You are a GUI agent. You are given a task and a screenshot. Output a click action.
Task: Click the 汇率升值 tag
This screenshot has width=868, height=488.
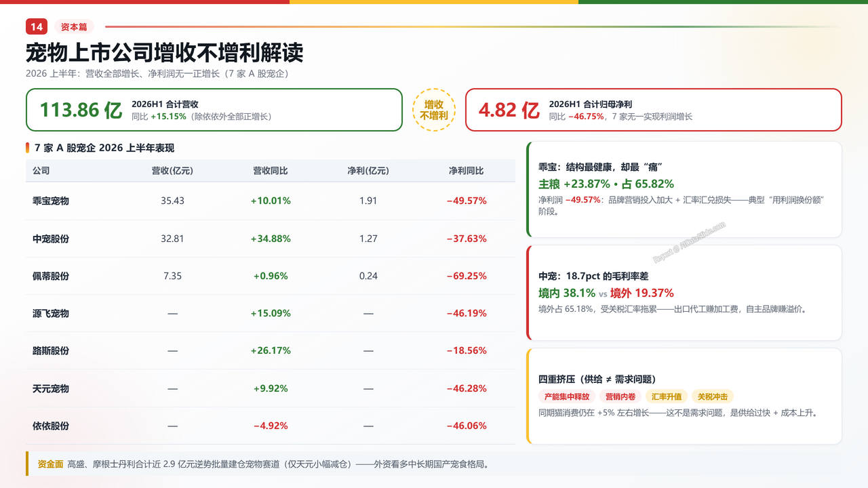point(667,397)
